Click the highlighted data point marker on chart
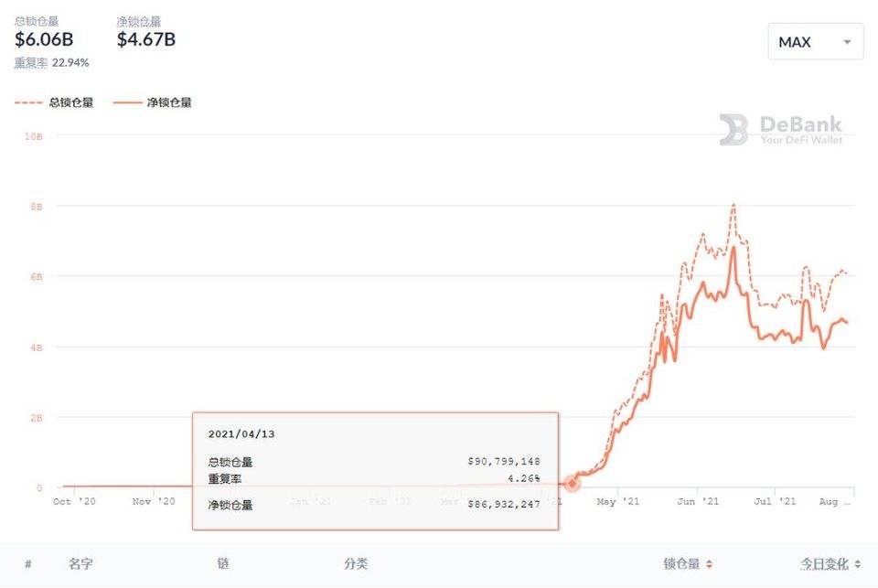 [x=573, y=483]
